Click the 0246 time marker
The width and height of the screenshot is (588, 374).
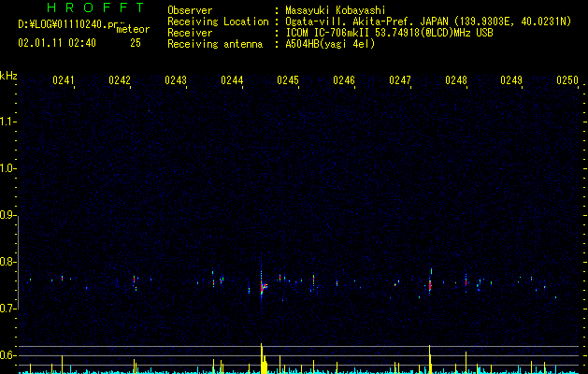point(344,79)
